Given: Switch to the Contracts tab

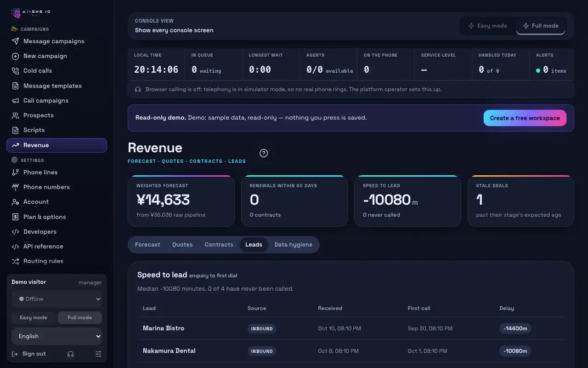Looking at the screenshot, I should pyautogui.click(x=219, y=245).
